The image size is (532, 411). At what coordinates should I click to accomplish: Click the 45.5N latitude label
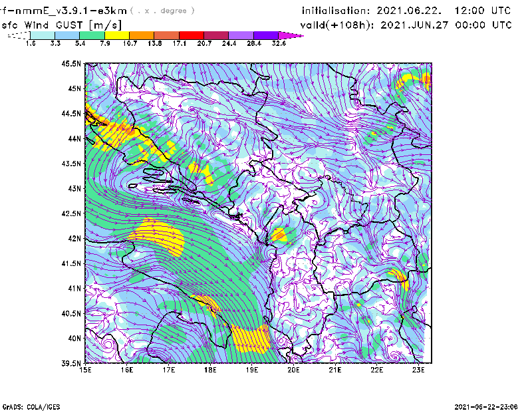coord(71,63)
